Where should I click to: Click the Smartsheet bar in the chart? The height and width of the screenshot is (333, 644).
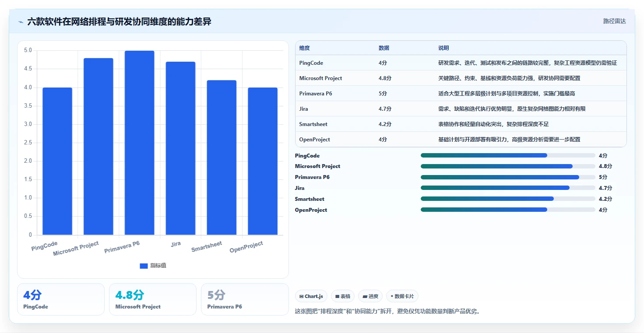222,158
